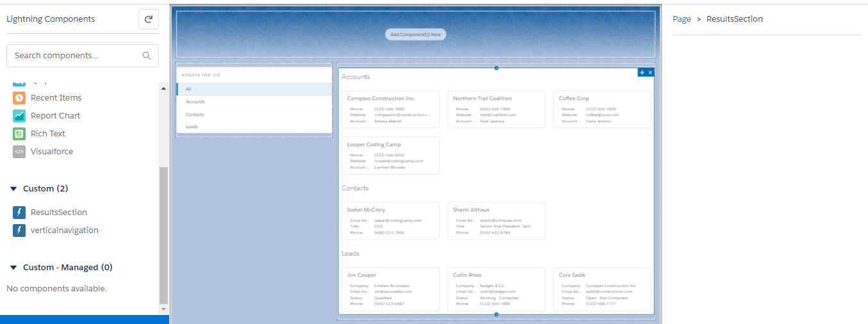The width and height of the screenshot is (868, 324).
Task: Select the Visualforce component icon
Action: (19, 152)
